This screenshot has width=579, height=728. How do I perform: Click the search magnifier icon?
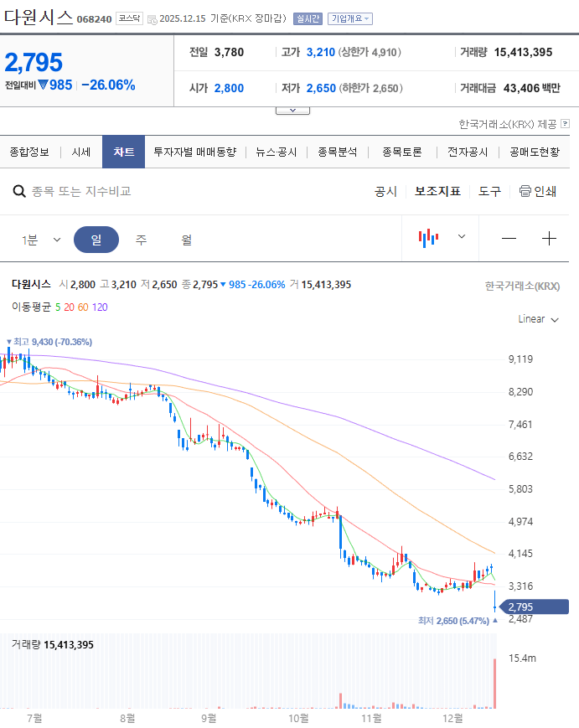click(x=18, y=192)
